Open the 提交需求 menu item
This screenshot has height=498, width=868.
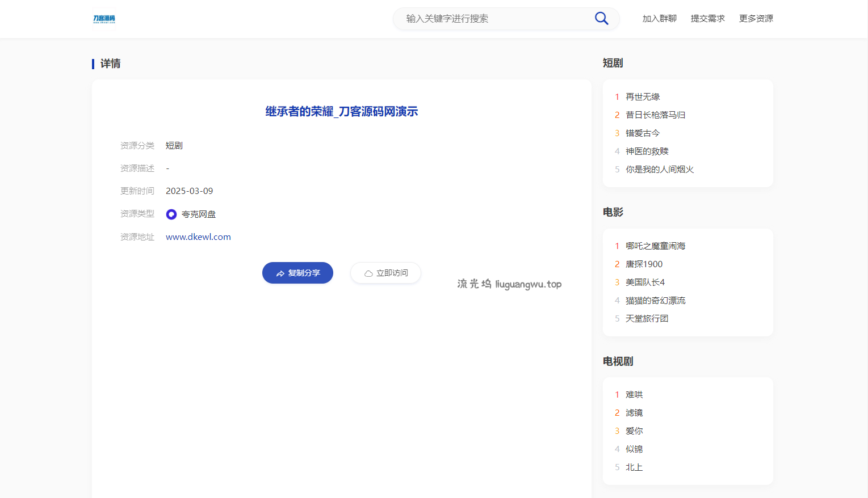pyautogui.click(x=707, y=19)
